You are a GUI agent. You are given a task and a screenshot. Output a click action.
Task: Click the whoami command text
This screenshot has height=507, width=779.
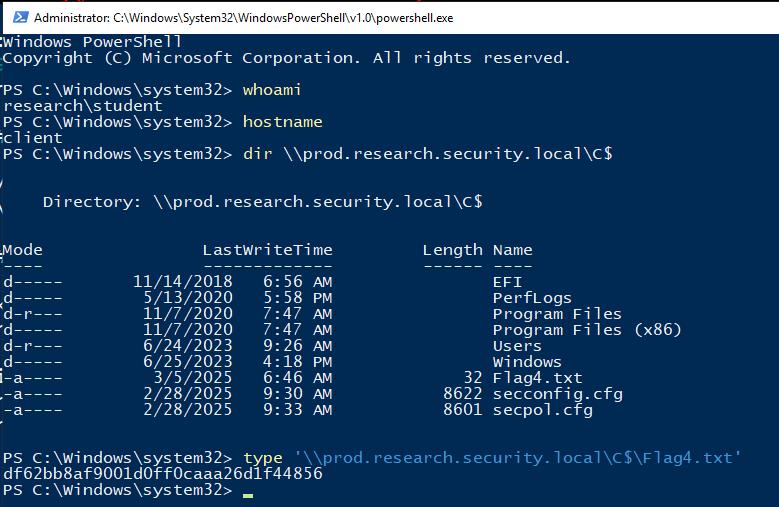[272, 90]
